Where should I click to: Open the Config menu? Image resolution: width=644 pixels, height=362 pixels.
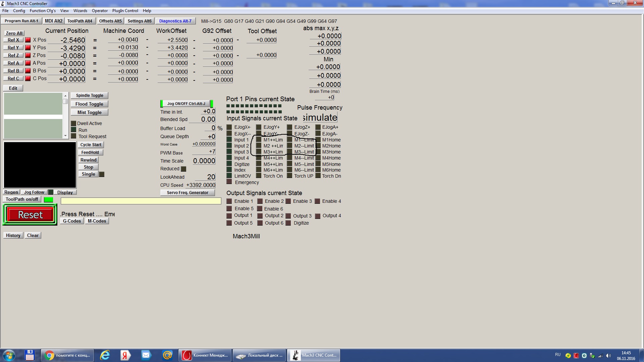point(19,11)
